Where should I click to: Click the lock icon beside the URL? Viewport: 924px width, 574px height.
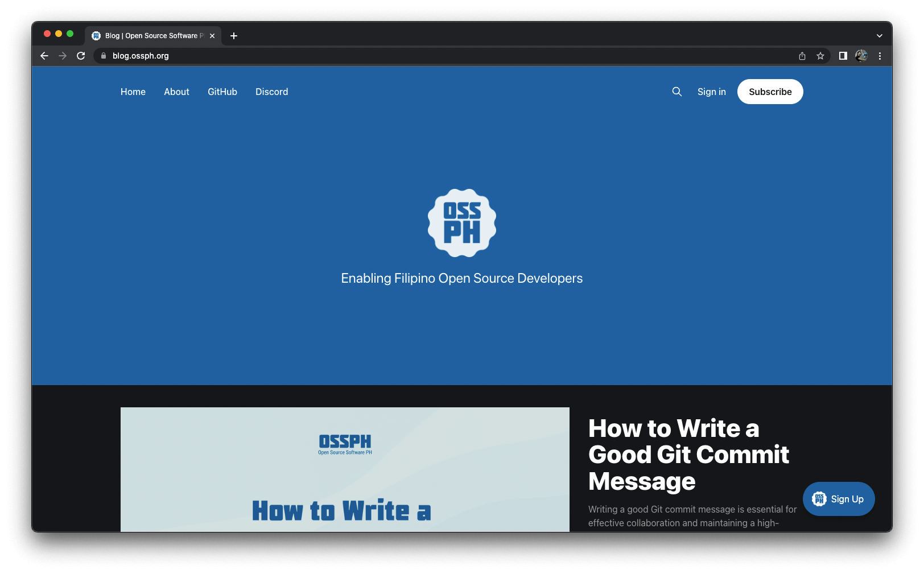(104, 56)
